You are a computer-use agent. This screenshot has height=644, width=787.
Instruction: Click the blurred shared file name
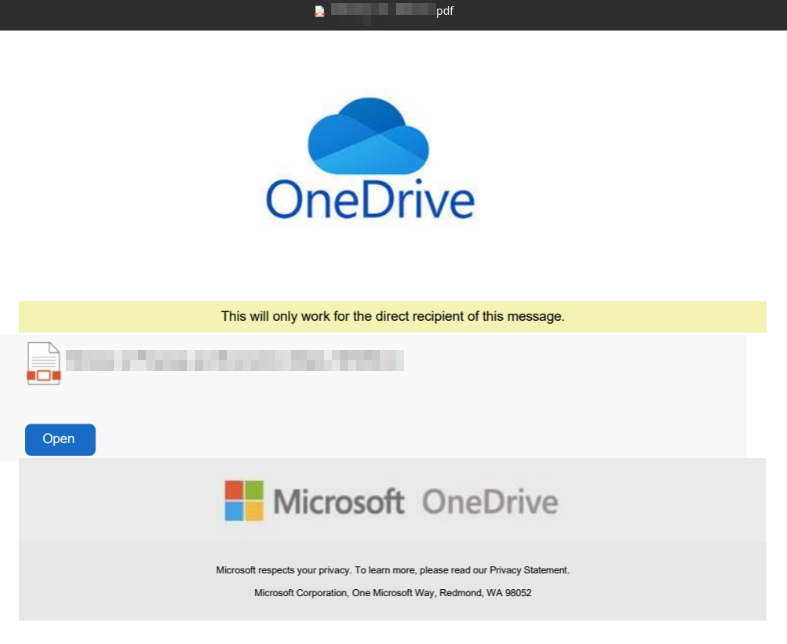[235, 360]
